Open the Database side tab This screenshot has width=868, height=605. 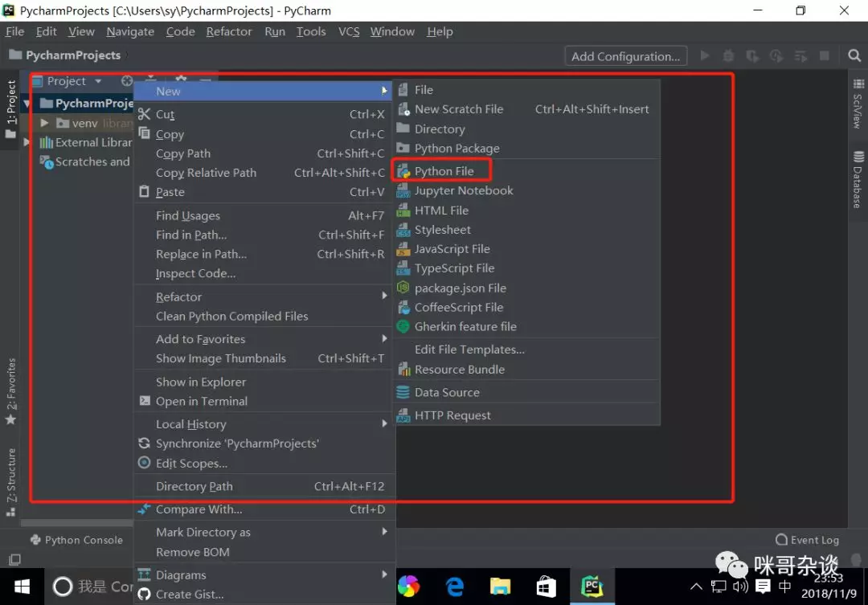pos(858,179)
